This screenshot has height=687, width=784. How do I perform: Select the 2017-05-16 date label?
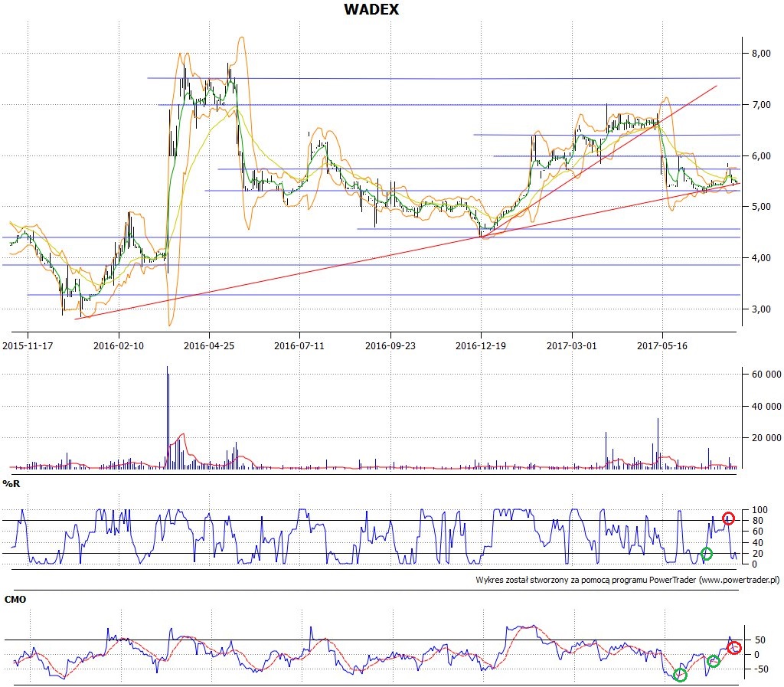pos(662,345)
